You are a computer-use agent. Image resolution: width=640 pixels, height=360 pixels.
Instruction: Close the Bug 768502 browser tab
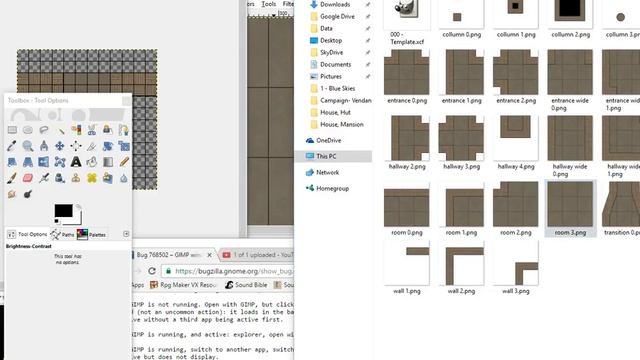(209, 255)
